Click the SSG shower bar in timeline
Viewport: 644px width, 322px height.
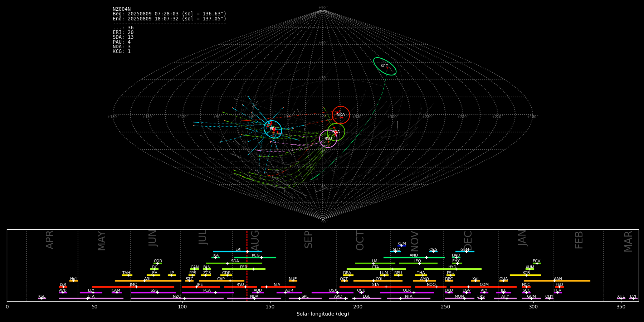point(153,293)
